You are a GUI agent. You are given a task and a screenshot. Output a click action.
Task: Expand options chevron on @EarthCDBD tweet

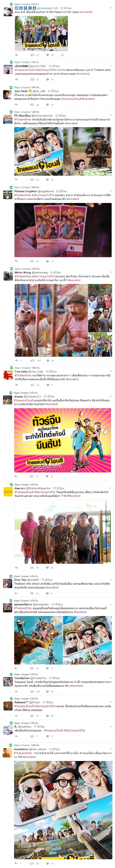(110, 66)
